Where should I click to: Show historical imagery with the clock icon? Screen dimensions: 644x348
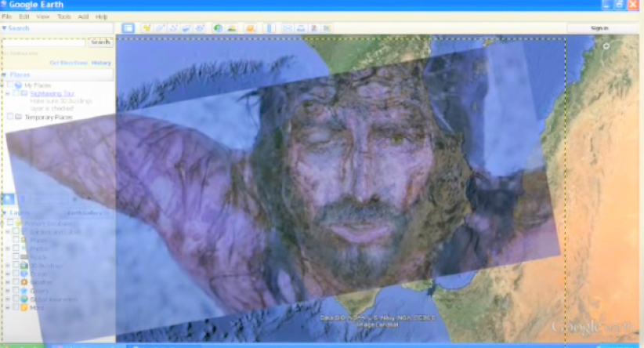point(218,28)
